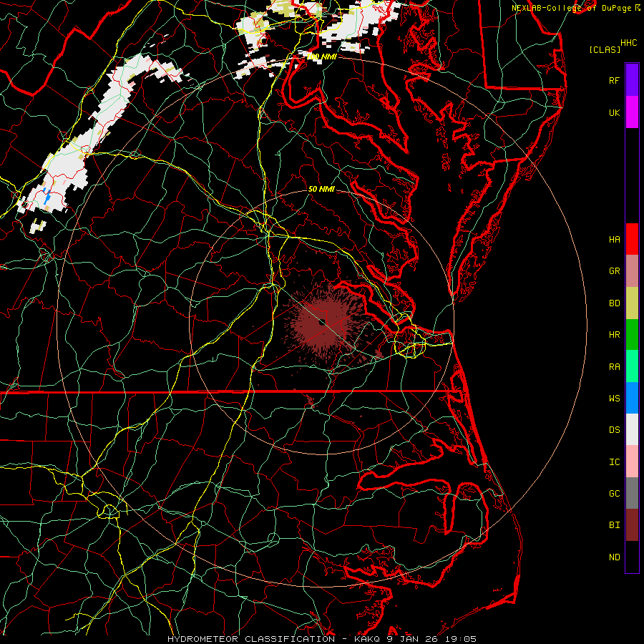The width and height of the screenshot is (644, 644).
Task: Click the WS blue legend swatch
Action: [632, 398]
